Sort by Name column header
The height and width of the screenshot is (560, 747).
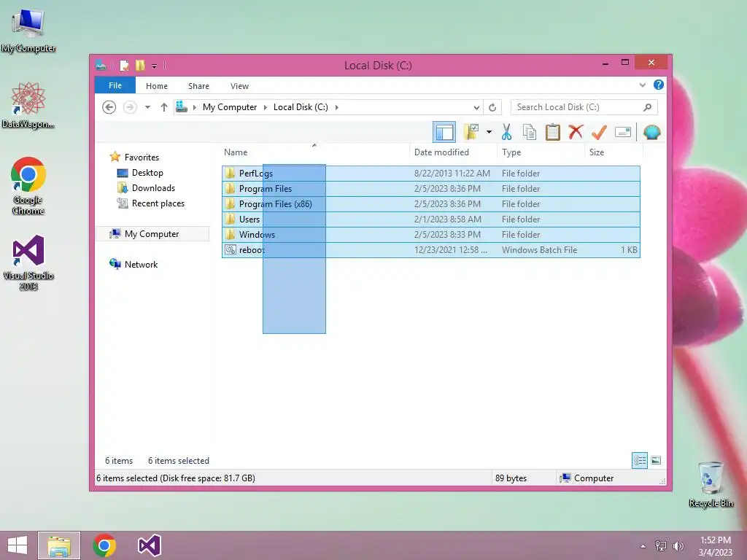(x=314, y=152)
